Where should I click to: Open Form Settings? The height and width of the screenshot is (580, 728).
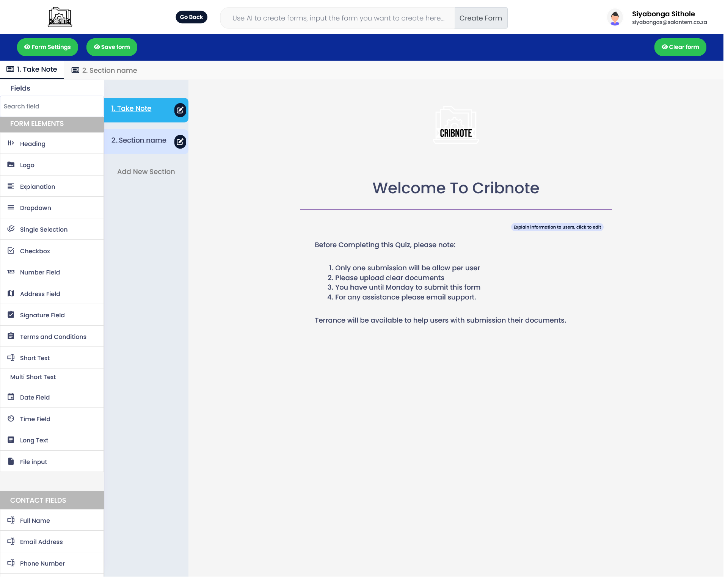click(x=47, y=47)
